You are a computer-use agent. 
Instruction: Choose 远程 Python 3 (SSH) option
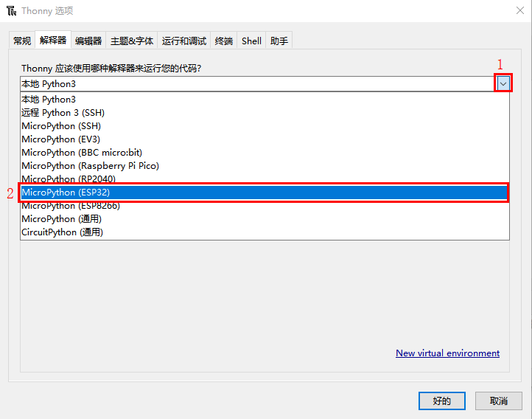(x=265, y=113)
